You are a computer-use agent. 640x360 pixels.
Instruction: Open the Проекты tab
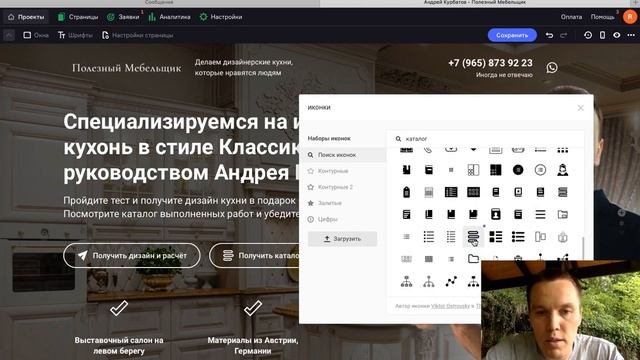point(26,17)
